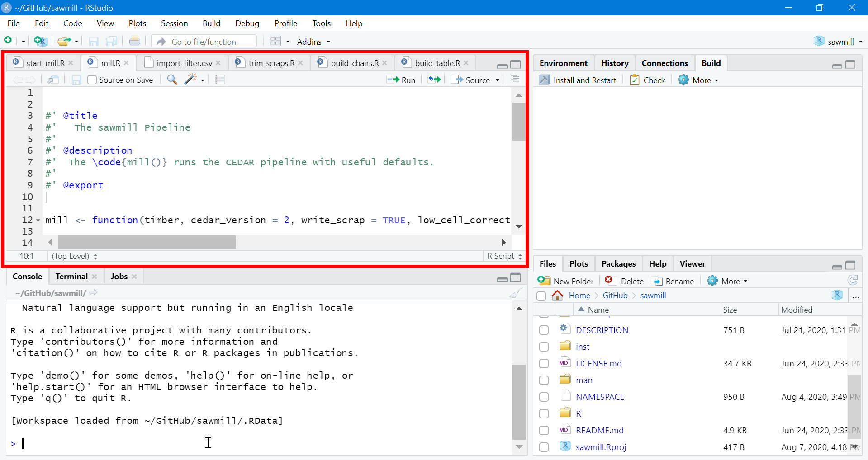
Task: Click Show in New Window editor icon
Action: 53,80
